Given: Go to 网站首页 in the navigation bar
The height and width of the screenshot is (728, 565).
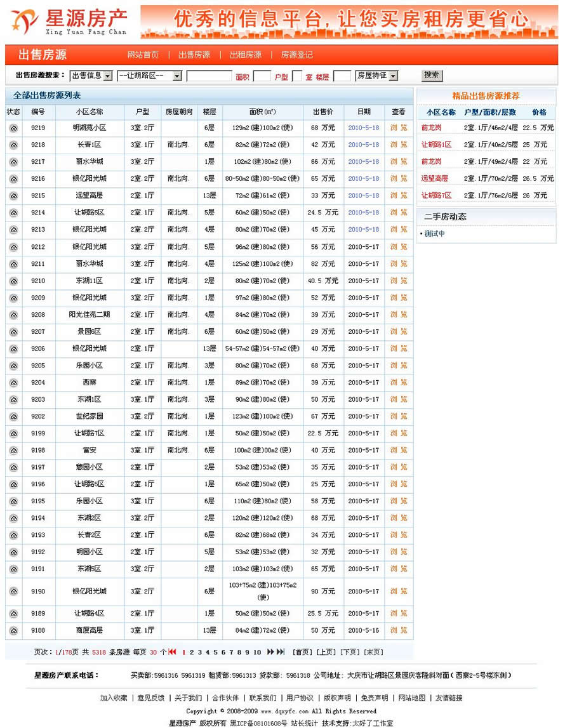Looking at the screenshot, I should point(143,55).
